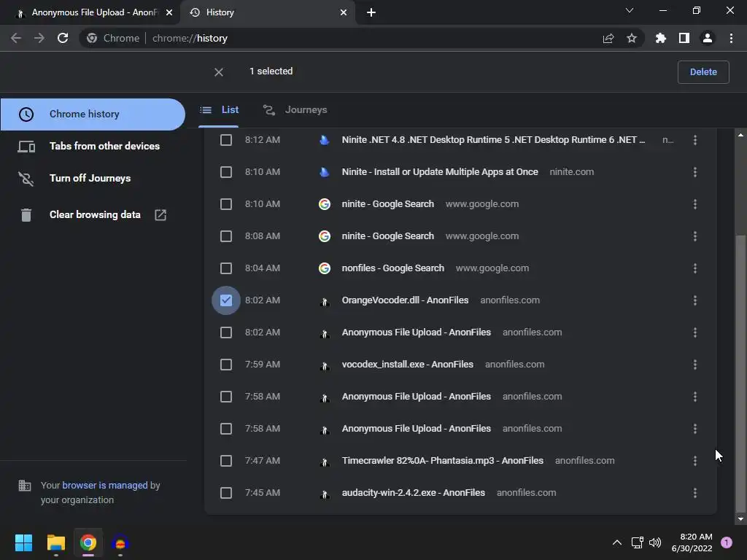Open a new tab with the plus button
This screenshot has height=560, width=747.
pos(371,12)
